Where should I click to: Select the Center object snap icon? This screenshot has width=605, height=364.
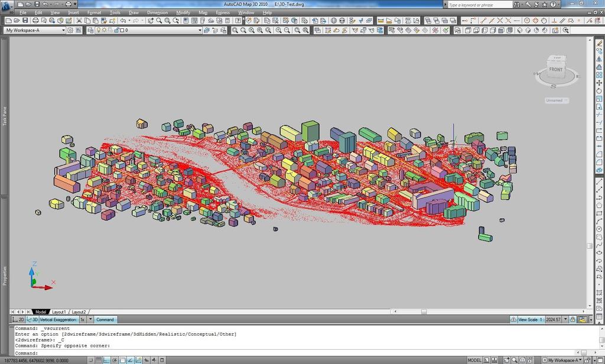(x=526, y=21)
